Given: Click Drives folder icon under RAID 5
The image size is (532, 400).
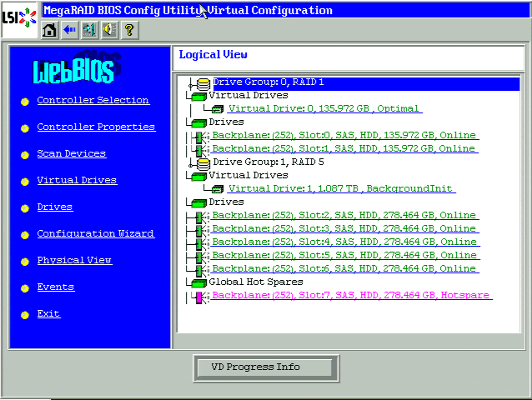Looking at the screenshot, I should coord(198,203).
